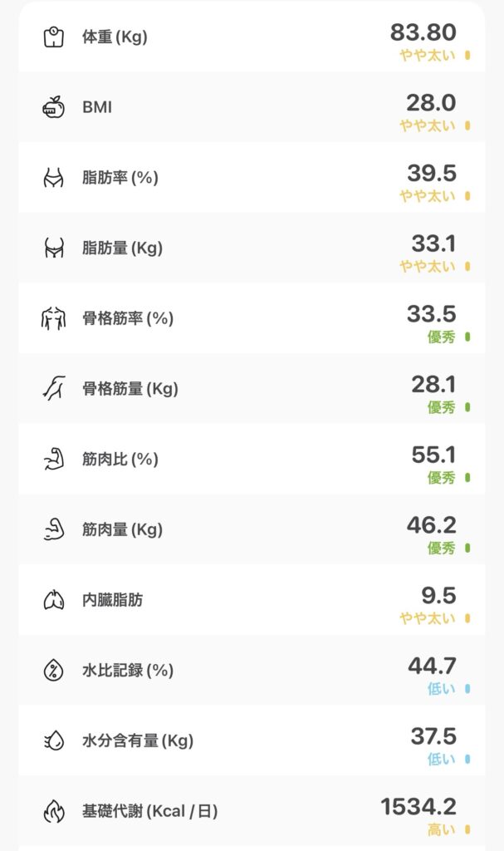
Task: Select the blue indicator beside 水比記録 status
Action: click(x=467, y=689)
